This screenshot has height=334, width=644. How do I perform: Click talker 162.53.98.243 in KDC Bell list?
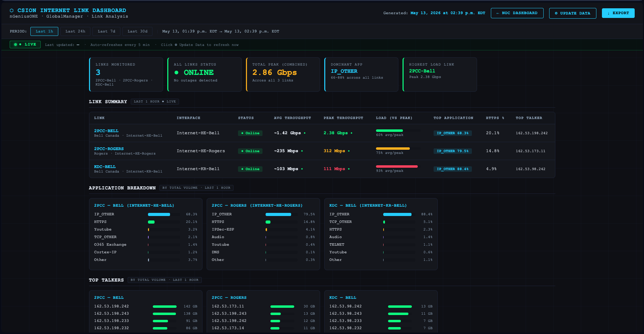345,314
